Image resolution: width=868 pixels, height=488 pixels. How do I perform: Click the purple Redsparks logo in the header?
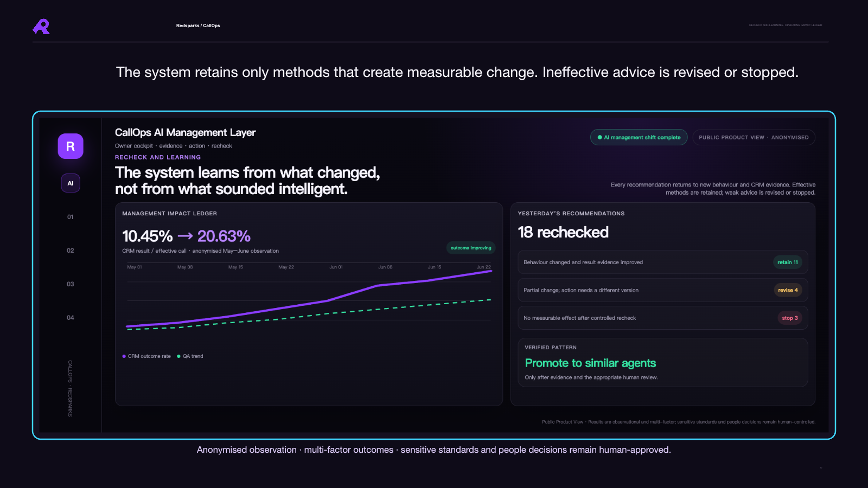click(41, 27)
